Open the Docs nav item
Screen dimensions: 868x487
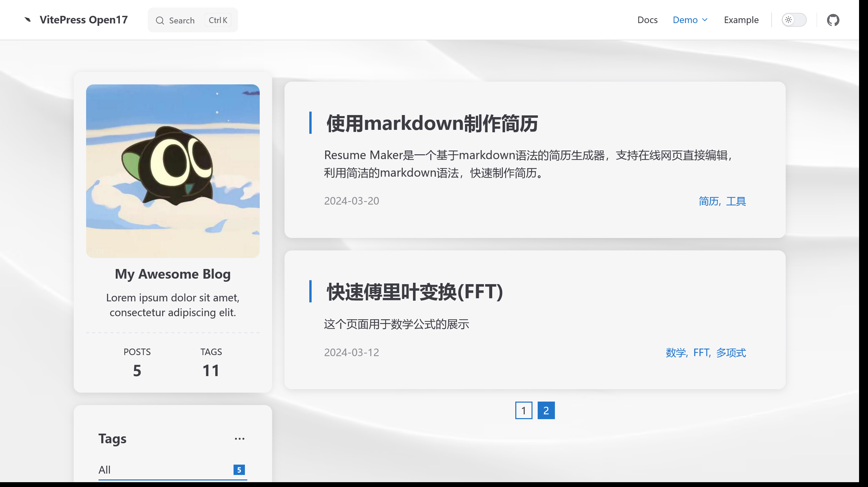(x=648, y=20)
